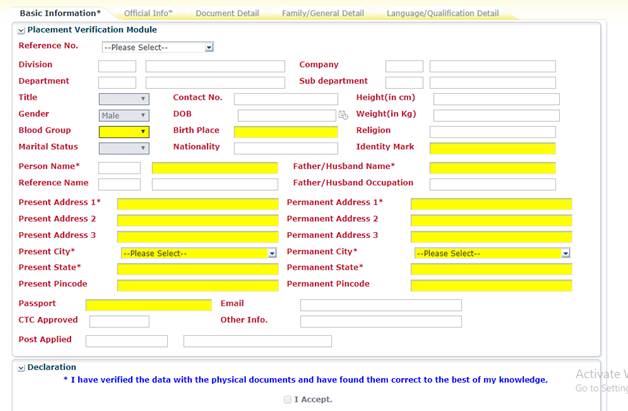628x411 pixels.
Task: Collapse the Declaration section
Action: tap(21, 368)
